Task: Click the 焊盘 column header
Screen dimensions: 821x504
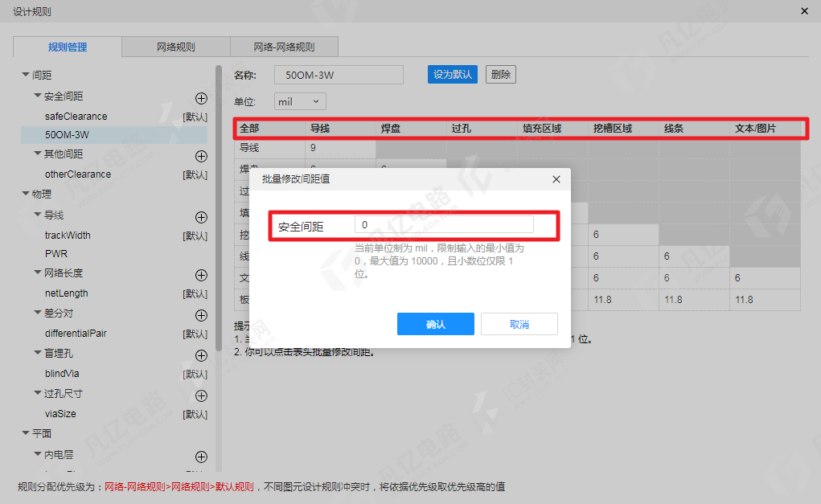Action: pyautogui.click(x=411, y=129)
